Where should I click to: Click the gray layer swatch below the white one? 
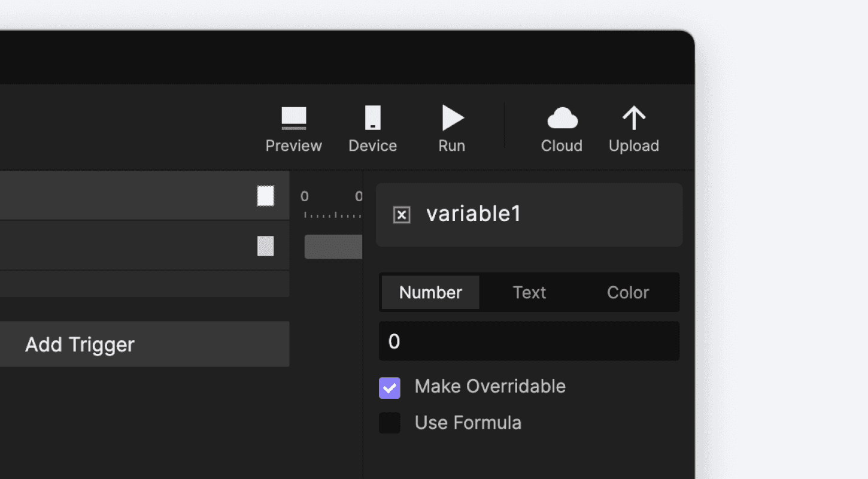coord(265,246)
